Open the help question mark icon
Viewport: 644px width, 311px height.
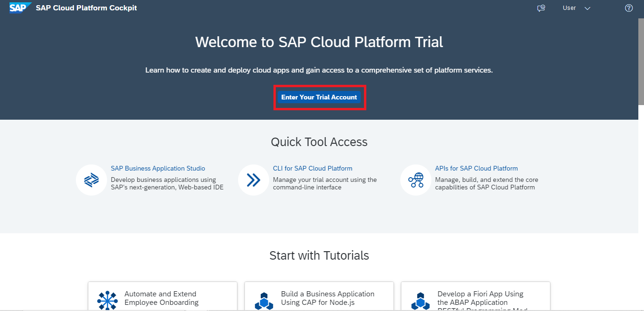[628, 8]
